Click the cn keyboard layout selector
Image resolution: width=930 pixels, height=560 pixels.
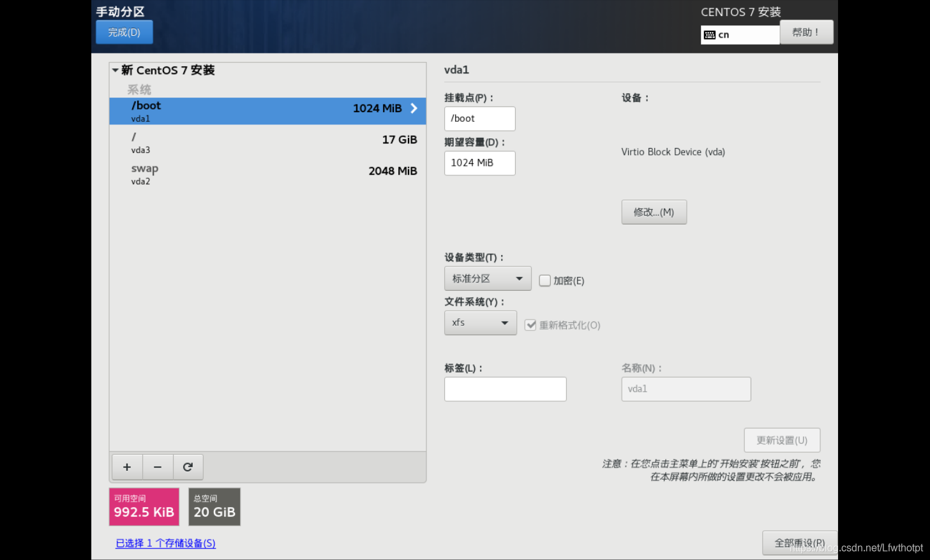pyautogui.click(x=740, y=35)
